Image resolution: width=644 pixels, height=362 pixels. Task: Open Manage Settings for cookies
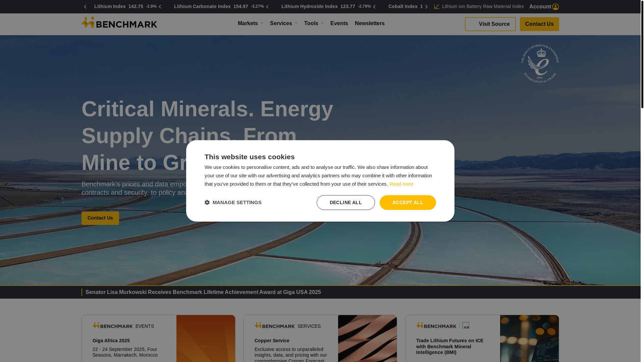pyautogui.click(x=233, y=202)
